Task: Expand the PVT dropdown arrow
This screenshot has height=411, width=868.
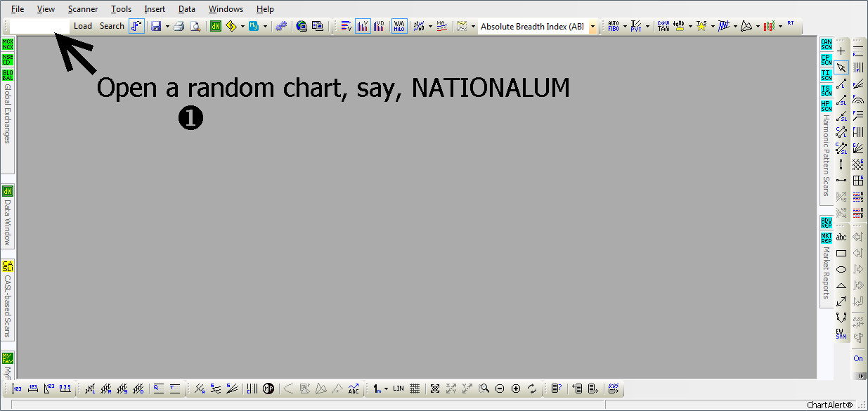Action: tap(647, 26)
